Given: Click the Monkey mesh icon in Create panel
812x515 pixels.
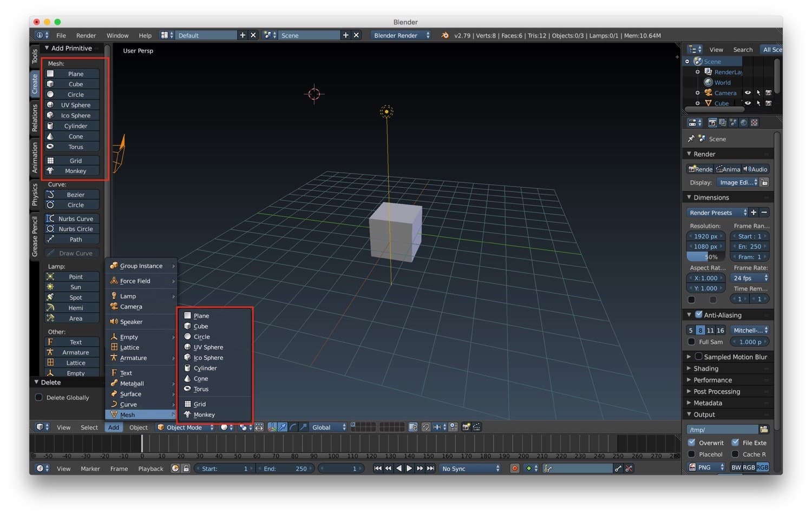Looking at the screenshot, I should [x=50, y=171].
